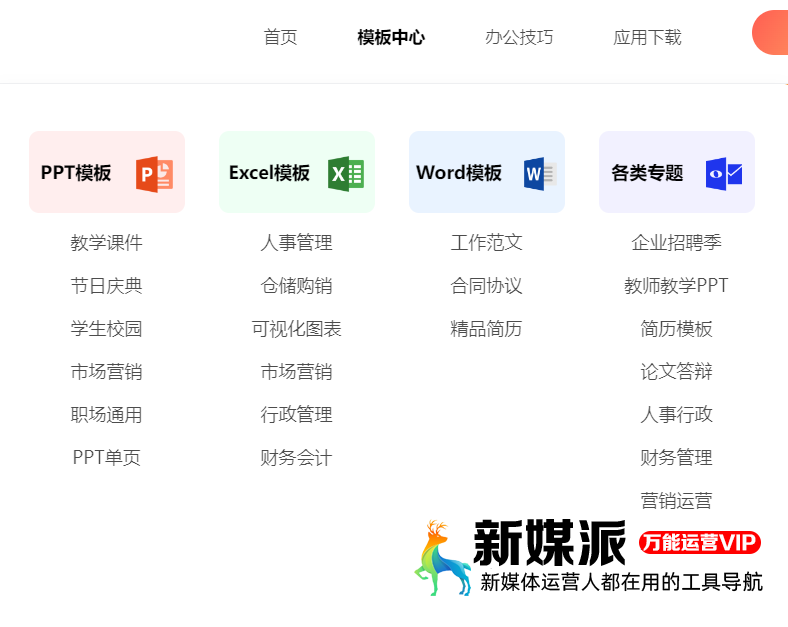Open 教学课件 under PPT模板

pos(107,243)
